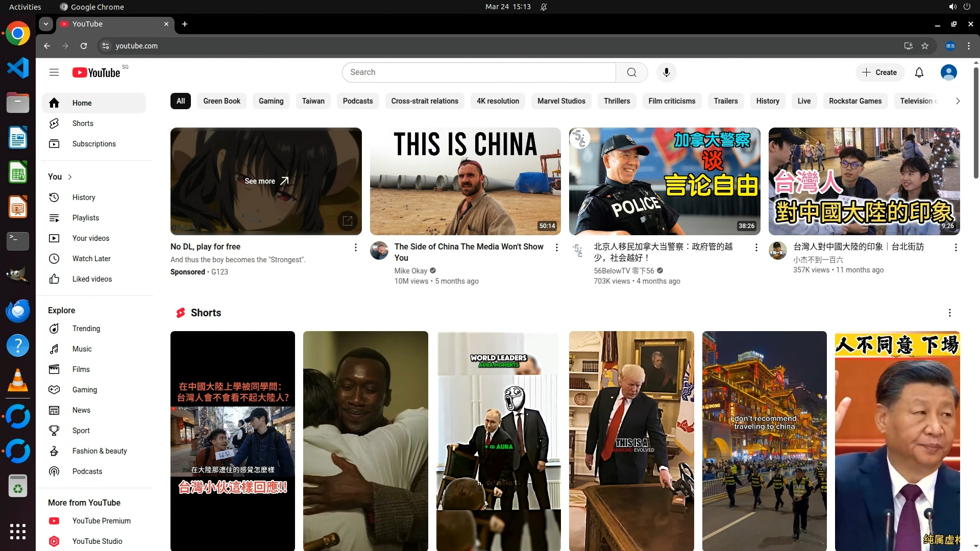
Task: Toggle the hamburger guide menu
Action: (54, 72)
